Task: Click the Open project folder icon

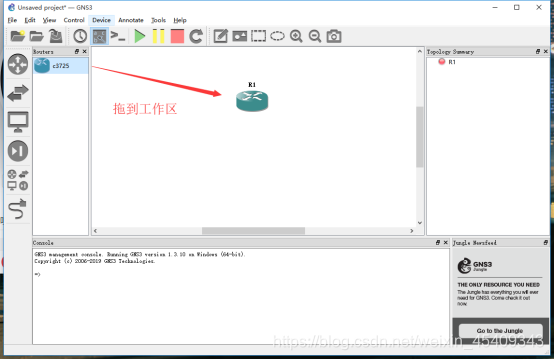Action: tap(36, 36)
